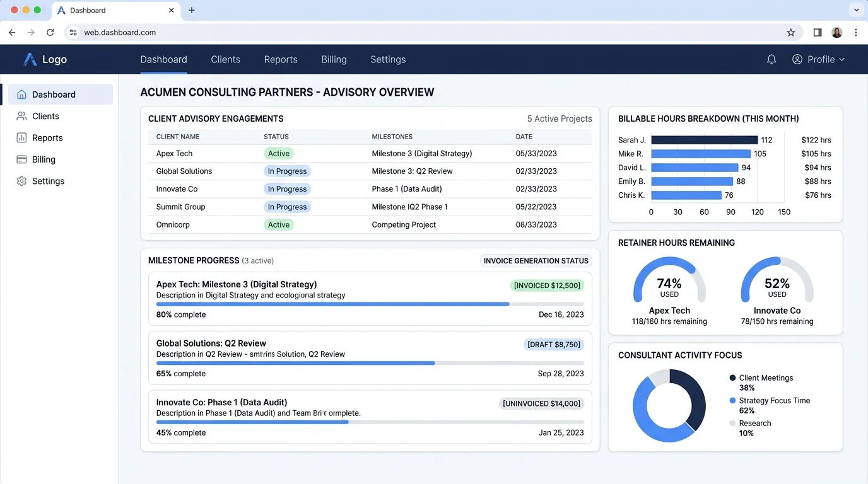Click the DRAFT $8,750 badge
Screen dimensions: 868x484
(554, 345)
